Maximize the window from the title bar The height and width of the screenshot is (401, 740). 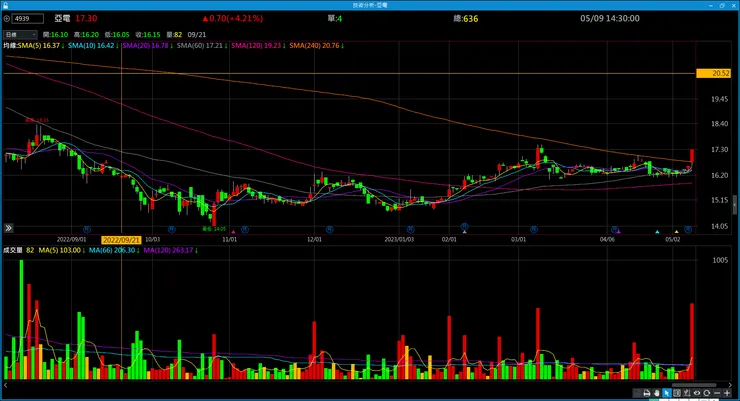[722, 5]
